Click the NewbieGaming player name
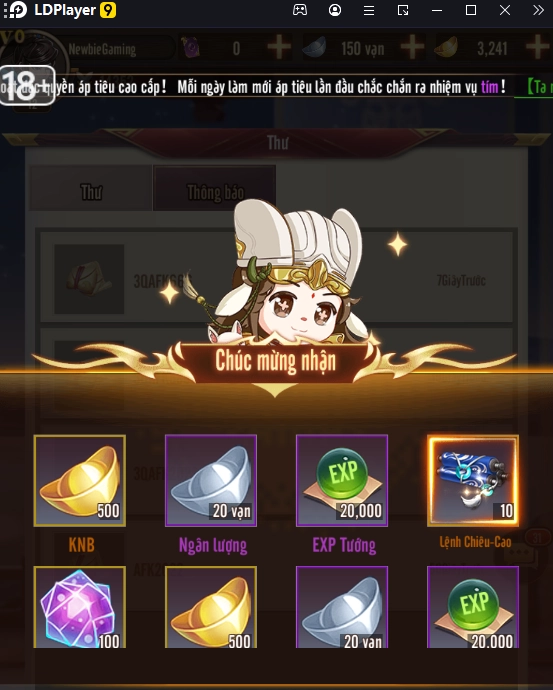 click(102, 49)
